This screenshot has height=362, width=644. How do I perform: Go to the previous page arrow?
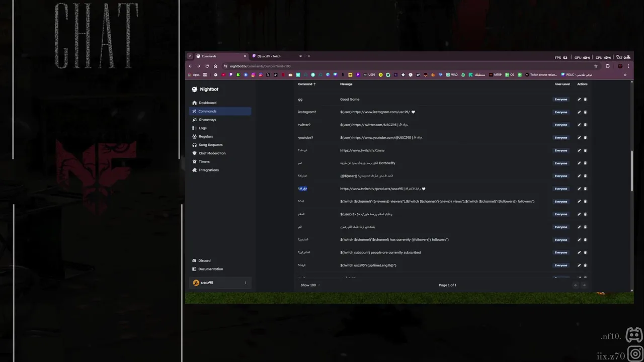(x=576, y=285)
